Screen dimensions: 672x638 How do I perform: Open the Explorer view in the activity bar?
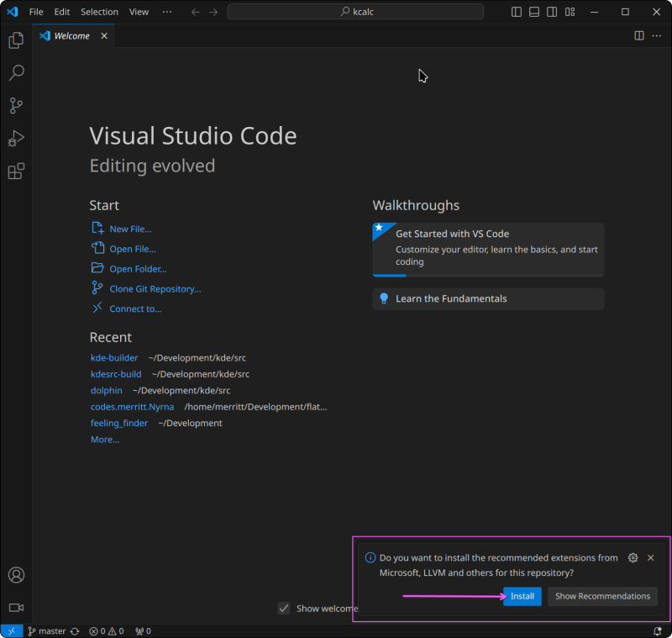pyautogui.click(x=15, y=40)
